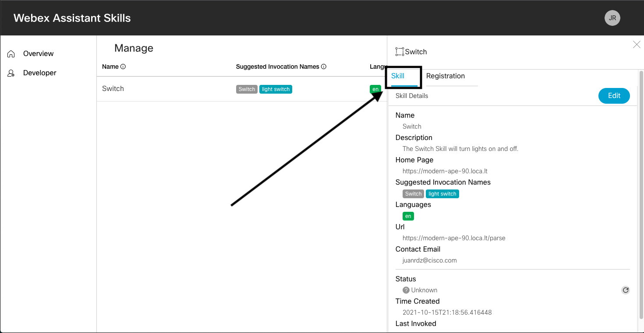Click the Last Invoked label
The height and width of the screenshot is (333, 644).
pyautogui.click(x=416, y=324)
